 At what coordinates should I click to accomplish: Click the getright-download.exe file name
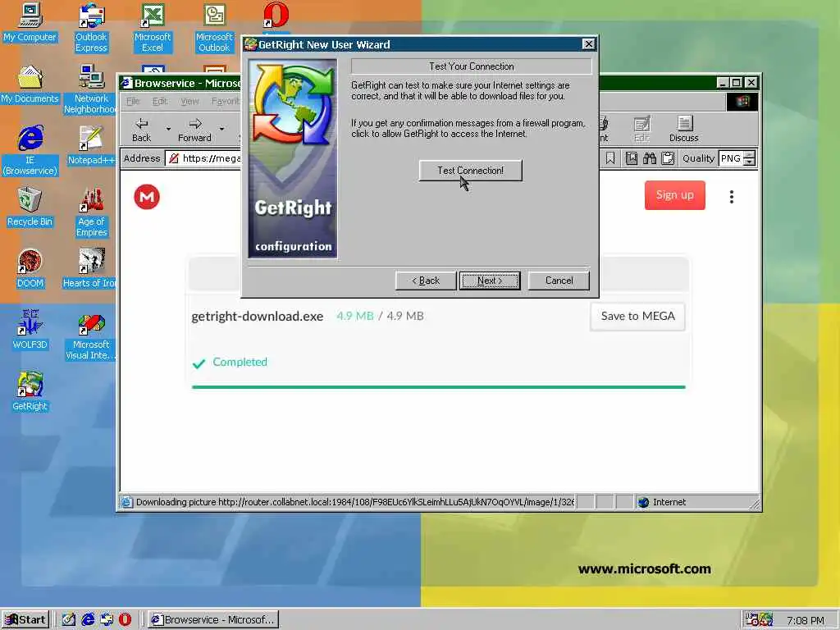pyautogui.click(x=257, y=316)
